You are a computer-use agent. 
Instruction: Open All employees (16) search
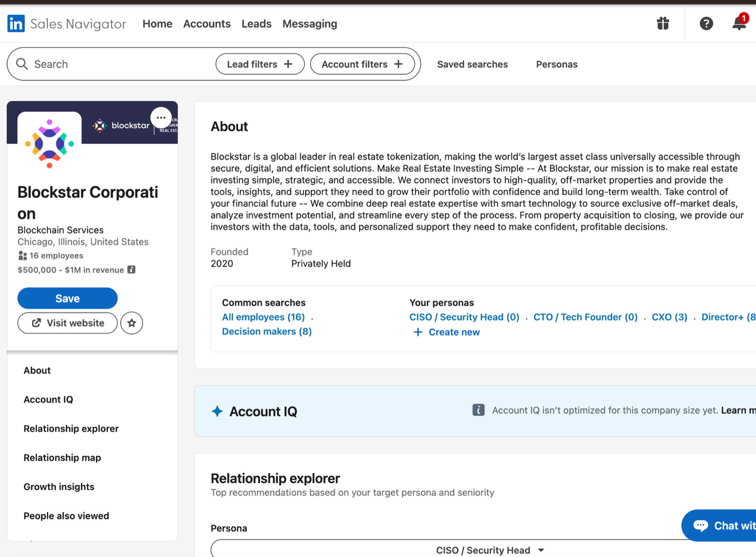pyautogui.click(x=264, y=317)
